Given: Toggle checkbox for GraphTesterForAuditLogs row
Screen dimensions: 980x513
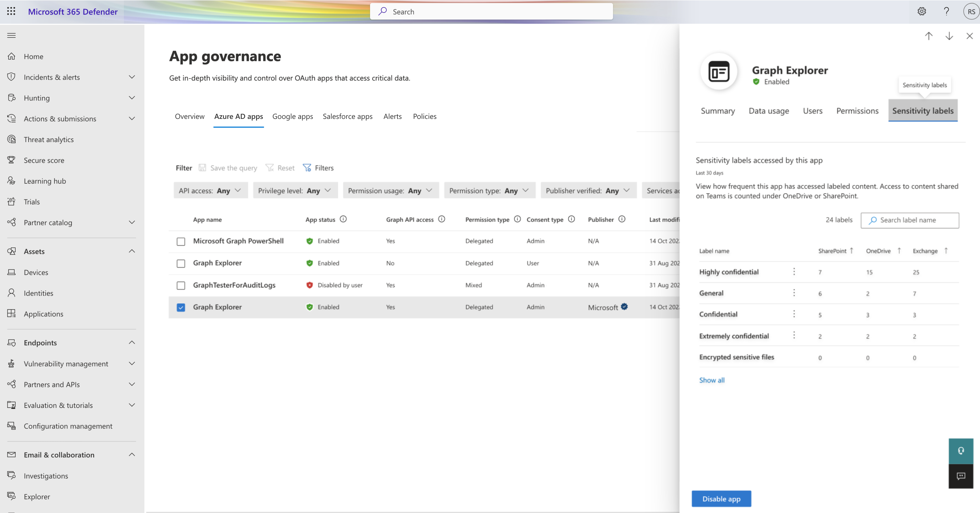Looking at the screenshot, I should (181, 285).
